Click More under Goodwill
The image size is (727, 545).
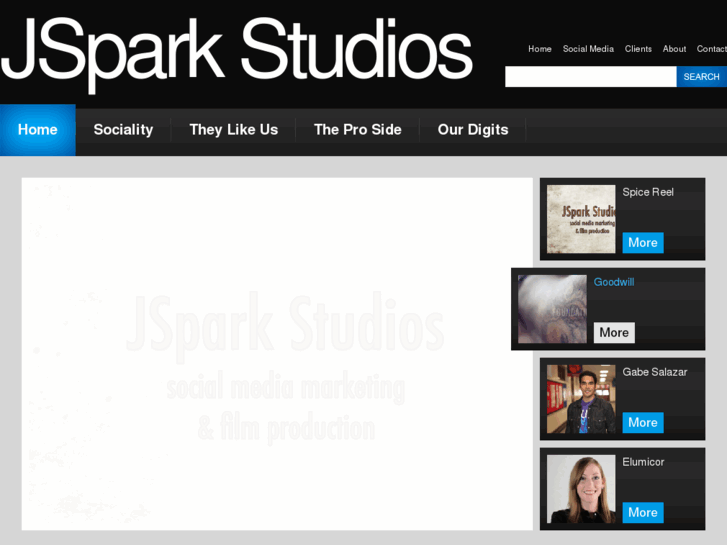[x=614, y=333]
